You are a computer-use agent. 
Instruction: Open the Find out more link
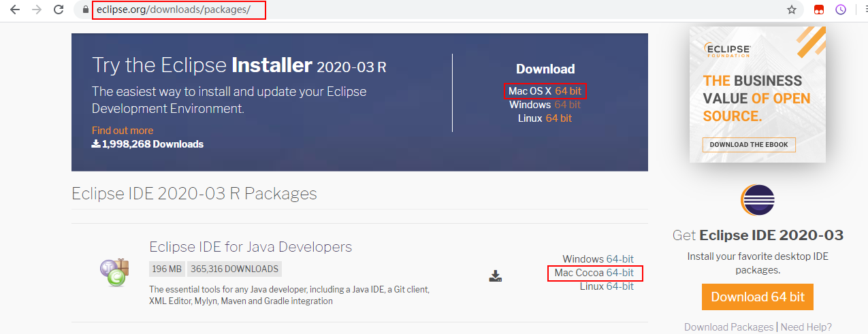(123, 131)
